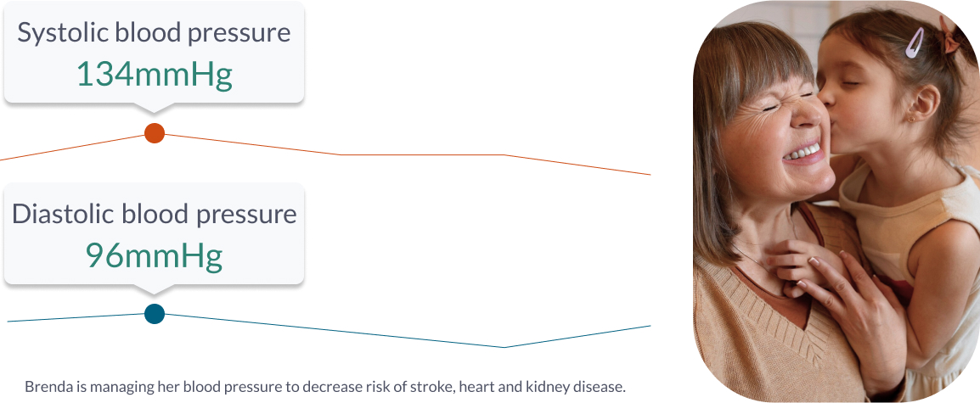The image size is (980, 403).
Task: Click the girl's hand on grandmother's chest
Action: pyautogui.click(x=794, y=266)
